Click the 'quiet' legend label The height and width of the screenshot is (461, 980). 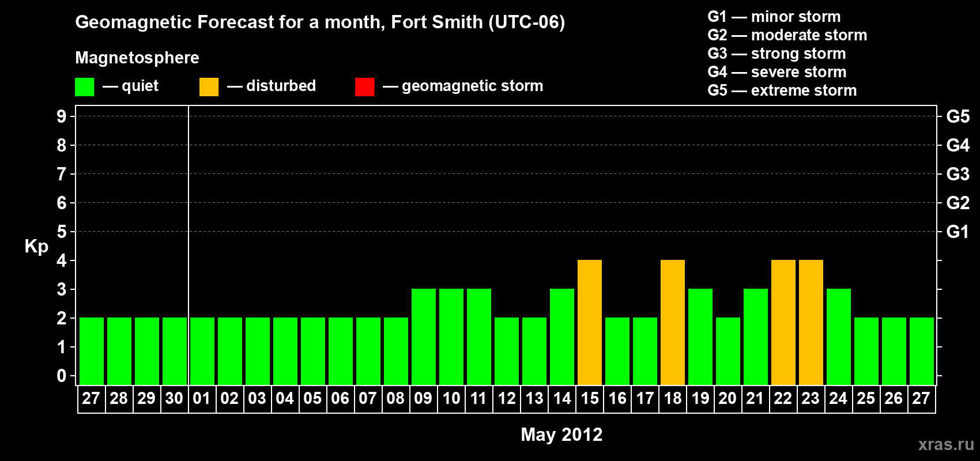(x=140, y=86)
